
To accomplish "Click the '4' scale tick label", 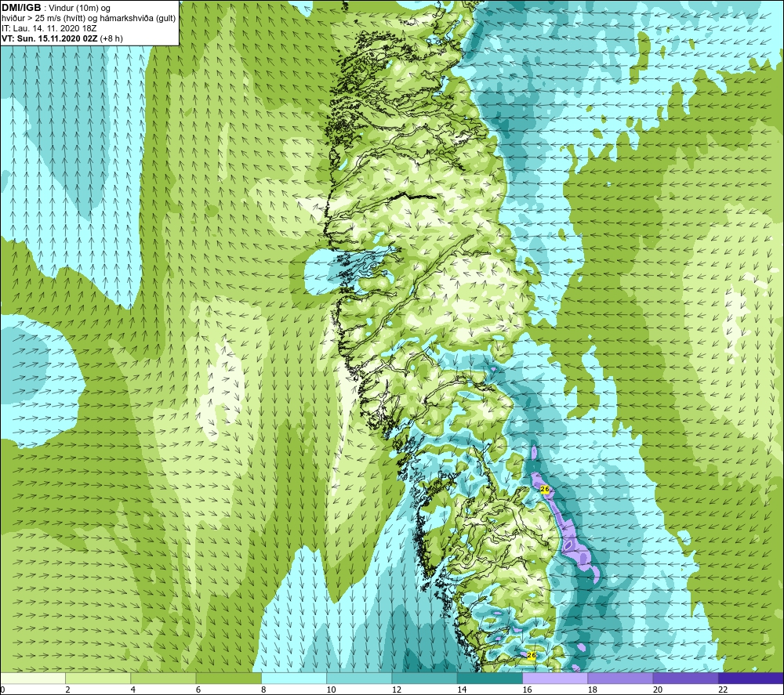I will point(133,690).
